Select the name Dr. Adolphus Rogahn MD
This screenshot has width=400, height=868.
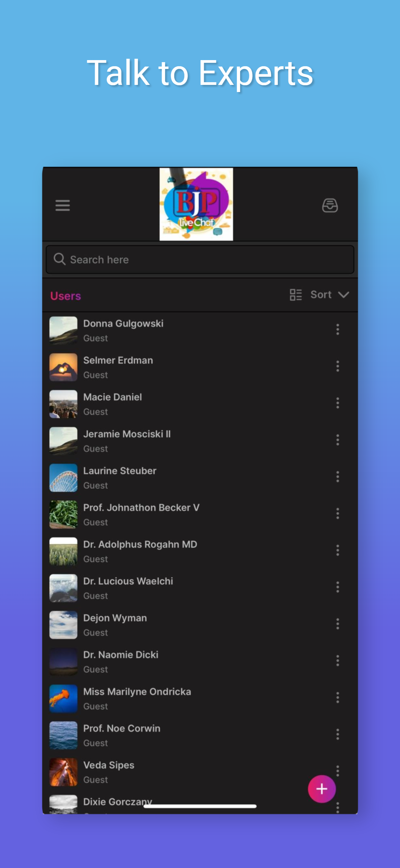click(140, 544)
